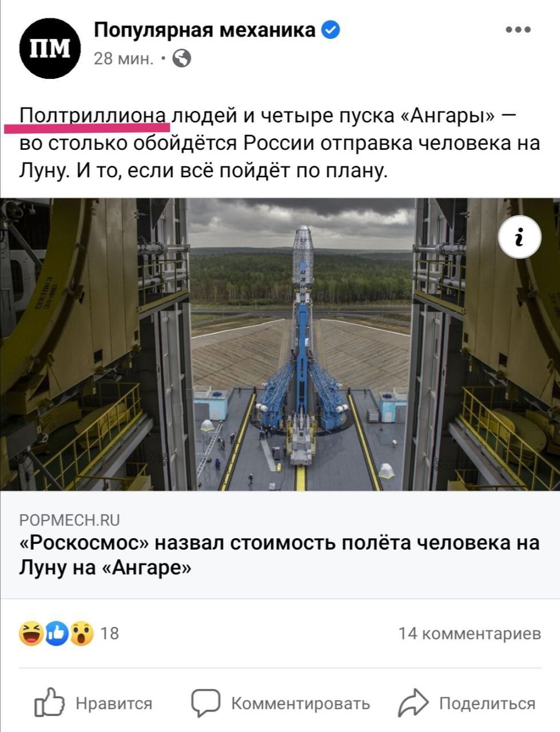
Task: Open the 14 комментариев link
Action: click(470, 634)
